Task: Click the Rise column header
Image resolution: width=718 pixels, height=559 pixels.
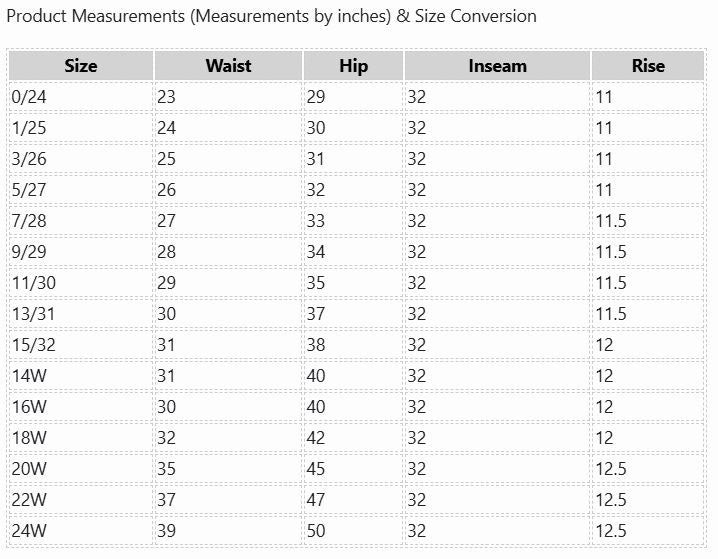Action: [x=648, y=66]
